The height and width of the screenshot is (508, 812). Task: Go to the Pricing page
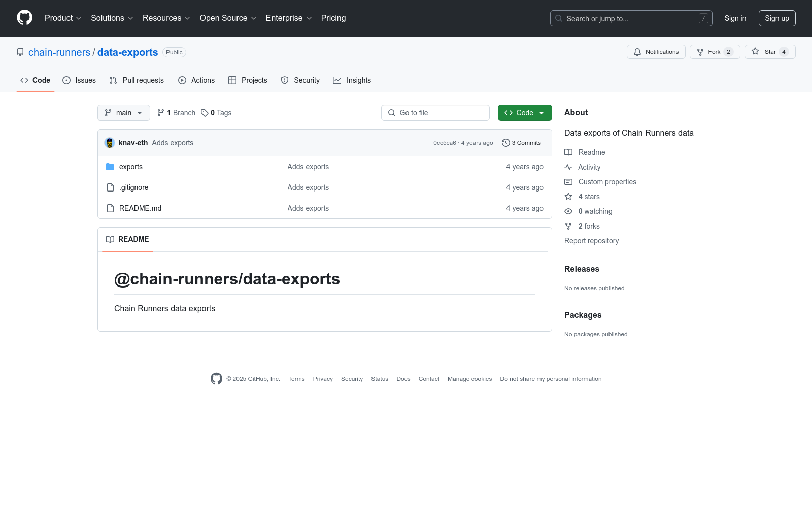coord(333,18)
